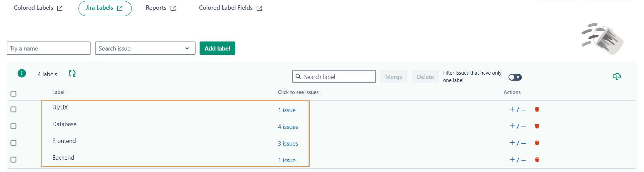
Task: Remove the Backend label via trash icon
Action: click(x=537, y=160)
